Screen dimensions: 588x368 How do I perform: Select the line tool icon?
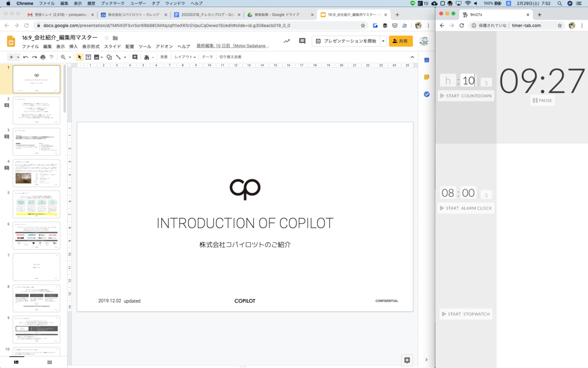pos(118,57)
